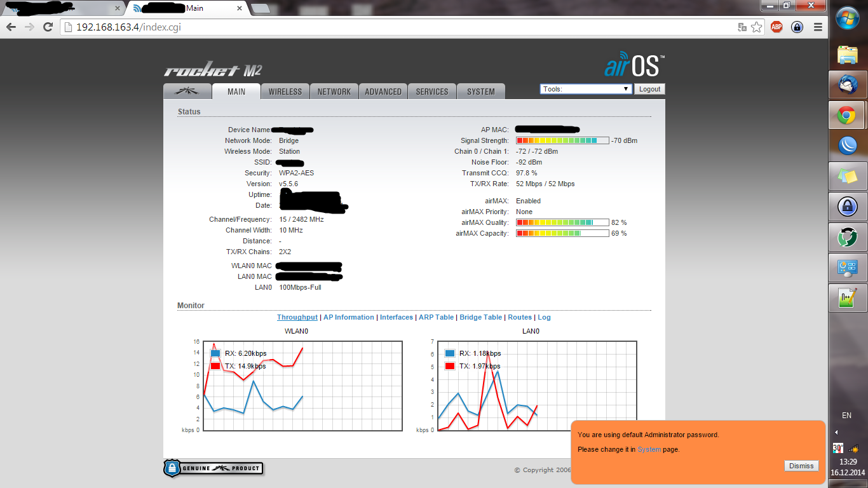868x488 pixels.
Task: Reload the page with the refresh icon
Action: click(x=48, y=27)
